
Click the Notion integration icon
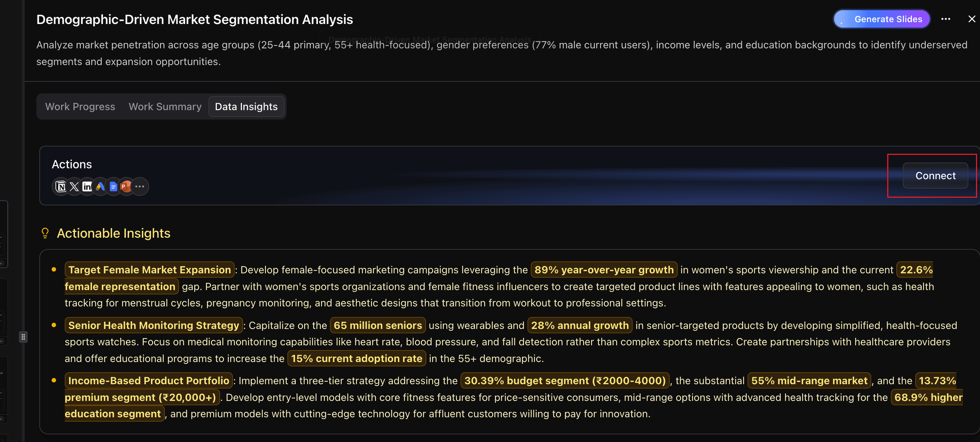61,186
